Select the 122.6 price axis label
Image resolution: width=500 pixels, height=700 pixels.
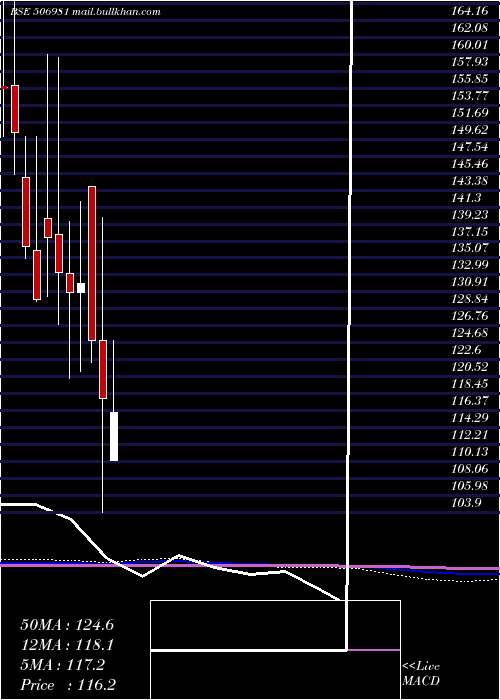click(466, 350)
